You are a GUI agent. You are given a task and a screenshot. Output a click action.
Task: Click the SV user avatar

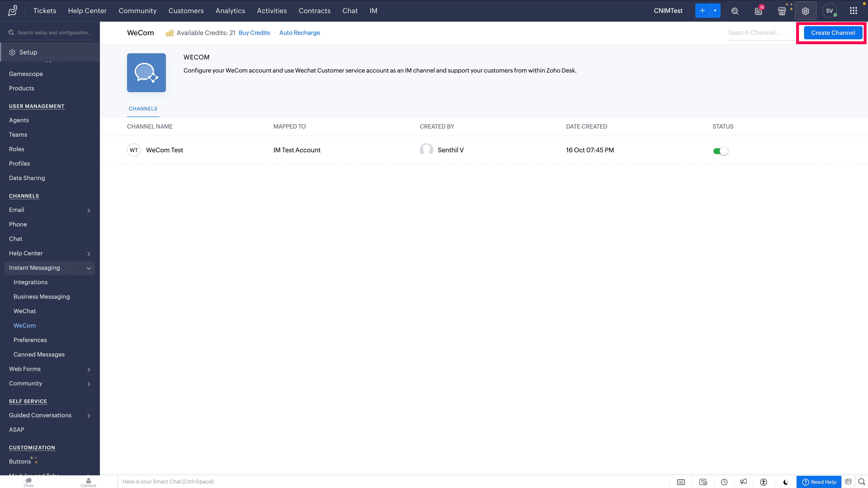[829, 11]
